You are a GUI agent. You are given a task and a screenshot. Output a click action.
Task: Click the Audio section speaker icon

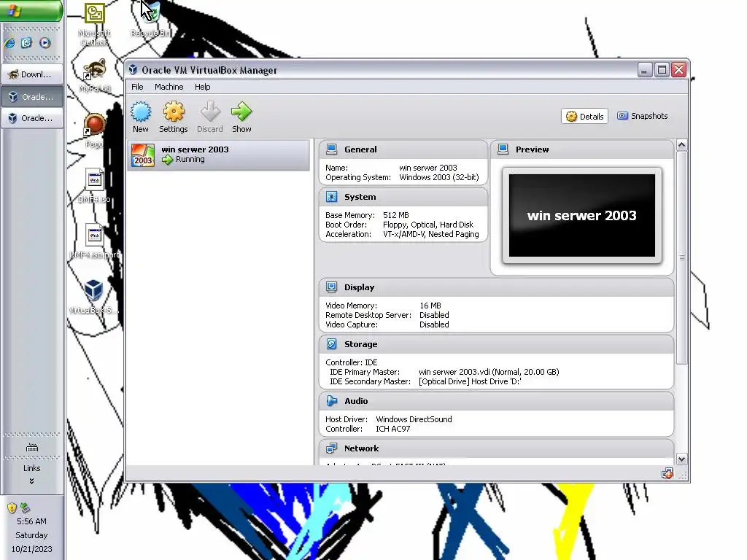332,401
